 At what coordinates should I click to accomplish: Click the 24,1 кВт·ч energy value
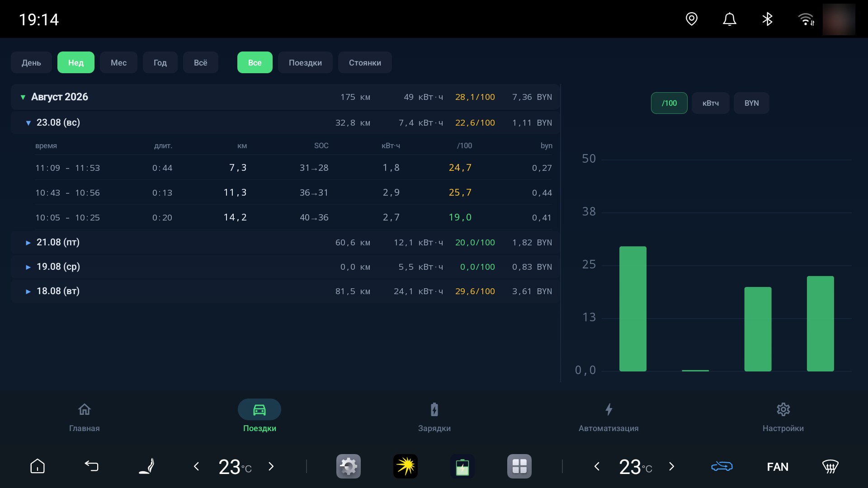418,291
